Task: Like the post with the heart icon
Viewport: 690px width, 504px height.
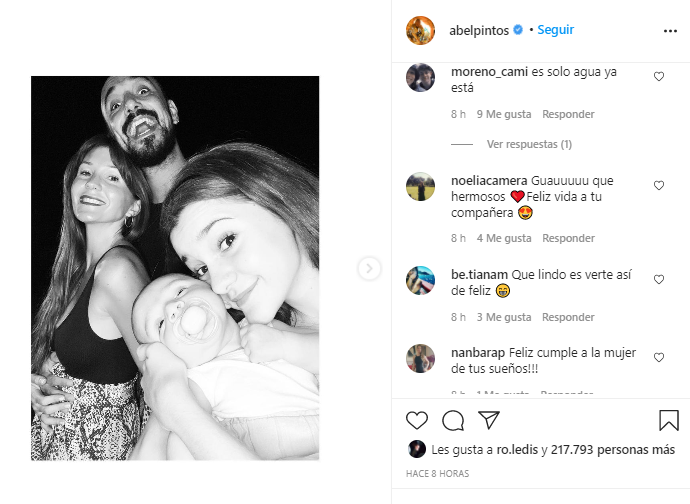Action: point(416,420)
